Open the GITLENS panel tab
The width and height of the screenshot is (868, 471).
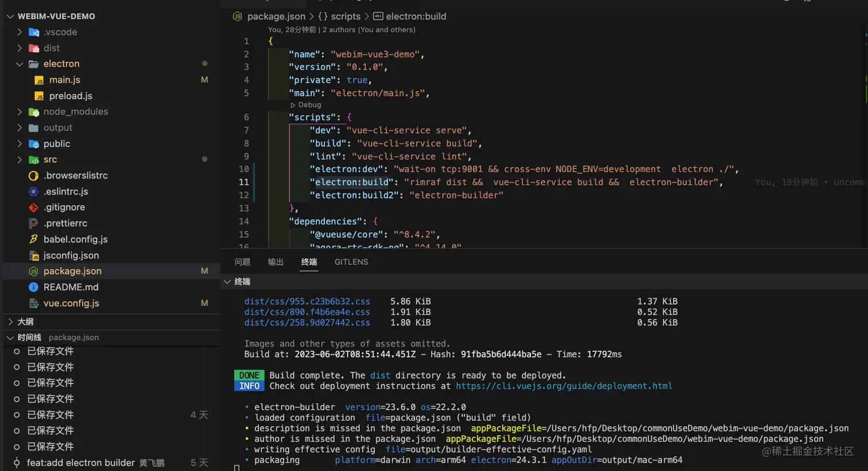pyautogui.click(x=351, y=262)
